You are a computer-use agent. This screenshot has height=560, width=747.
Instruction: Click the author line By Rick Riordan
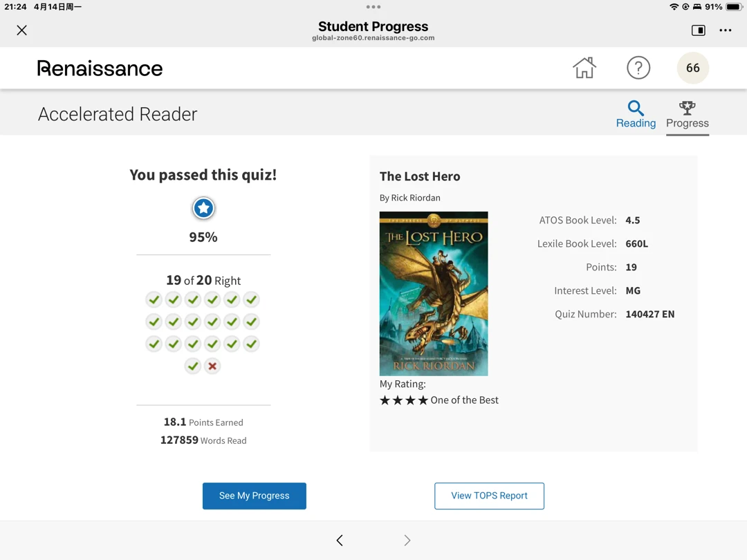pyautogui.click(x=409, y=198)
